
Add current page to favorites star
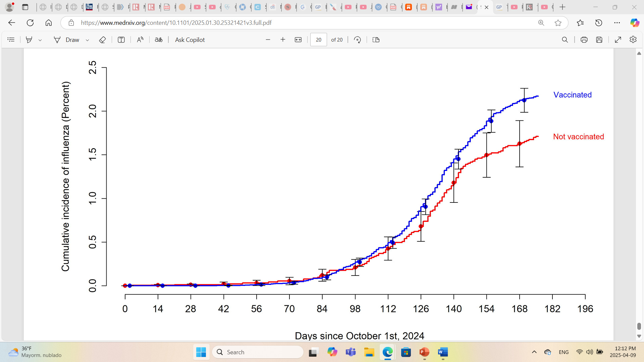click(x=558, y=22)
